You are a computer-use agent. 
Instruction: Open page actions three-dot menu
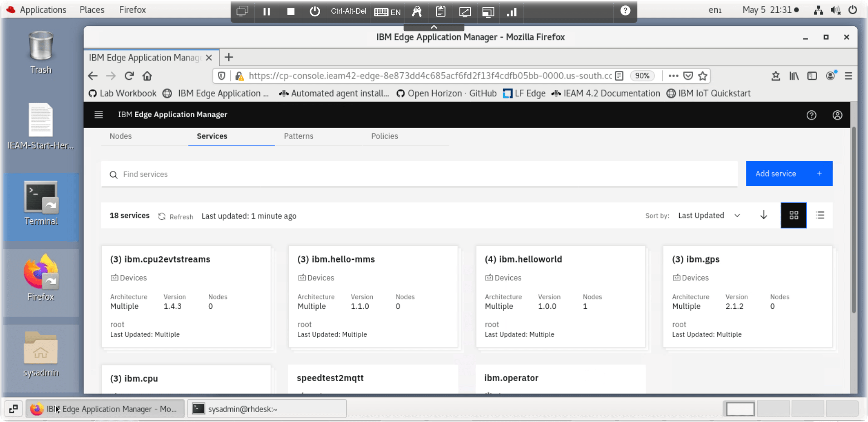(673, 76)
